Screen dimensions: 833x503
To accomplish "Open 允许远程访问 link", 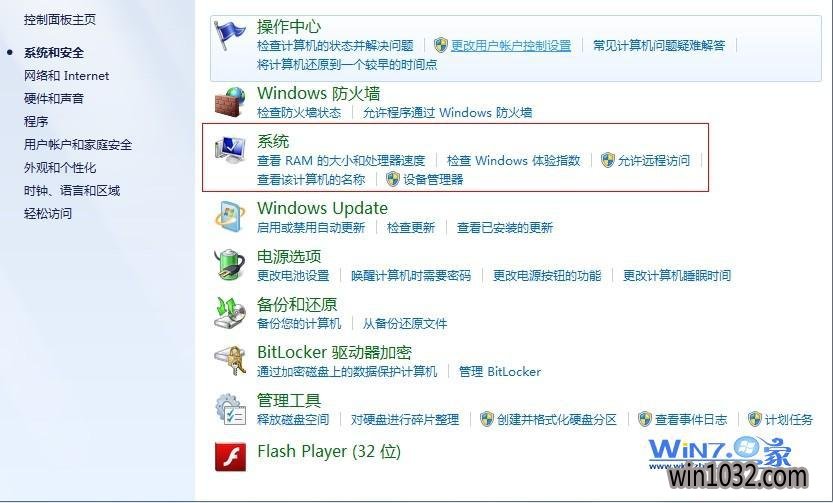I will point(653,160).
